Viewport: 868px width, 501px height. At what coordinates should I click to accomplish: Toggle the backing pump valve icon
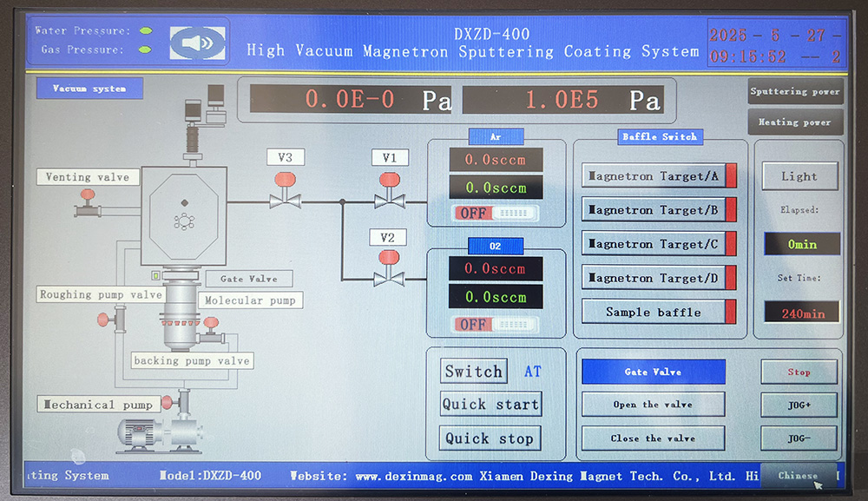pyautogui.click(x=212, y=331)
